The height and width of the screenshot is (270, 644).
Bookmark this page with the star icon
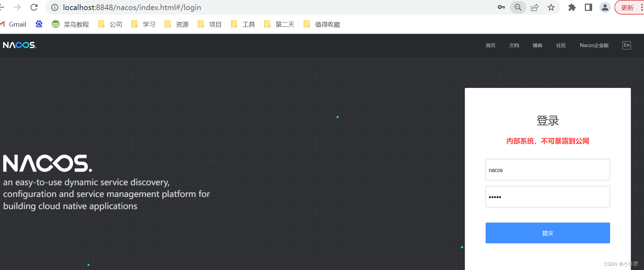[551, 7]
